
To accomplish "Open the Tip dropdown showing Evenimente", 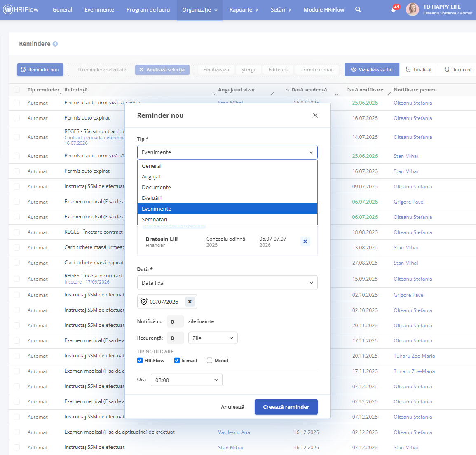I will (x=227, y=152).
